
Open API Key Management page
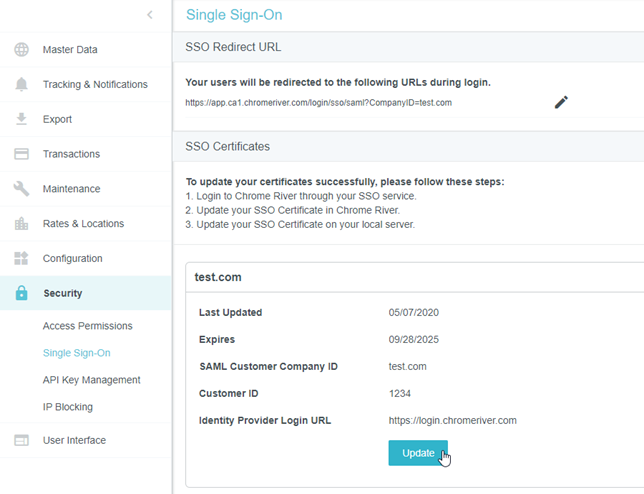click(x=91, y=380)
